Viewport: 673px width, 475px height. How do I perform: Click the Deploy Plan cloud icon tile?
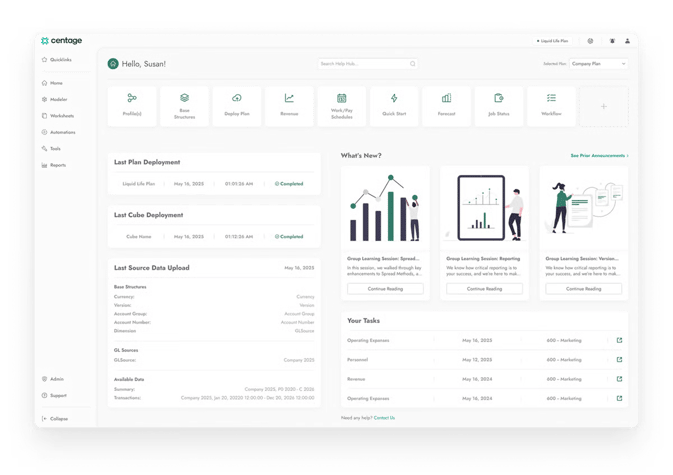click(237, 104)
